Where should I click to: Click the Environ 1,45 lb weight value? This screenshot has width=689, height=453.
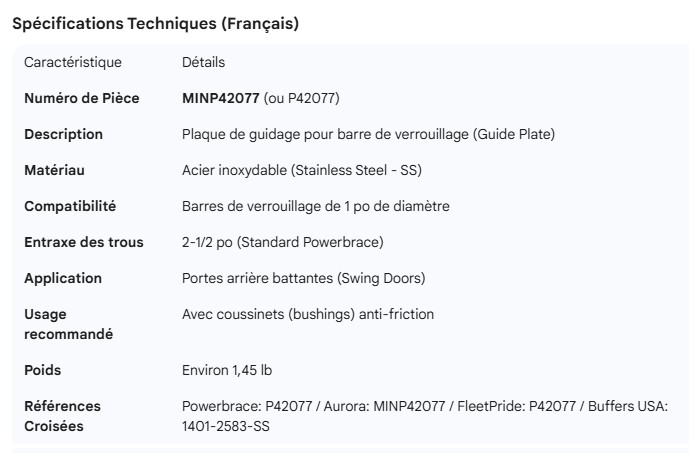tap(227, 370)
